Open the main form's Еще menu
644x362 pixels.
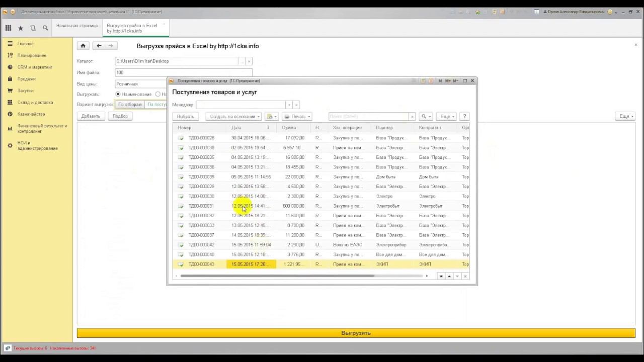pos(625,116)
